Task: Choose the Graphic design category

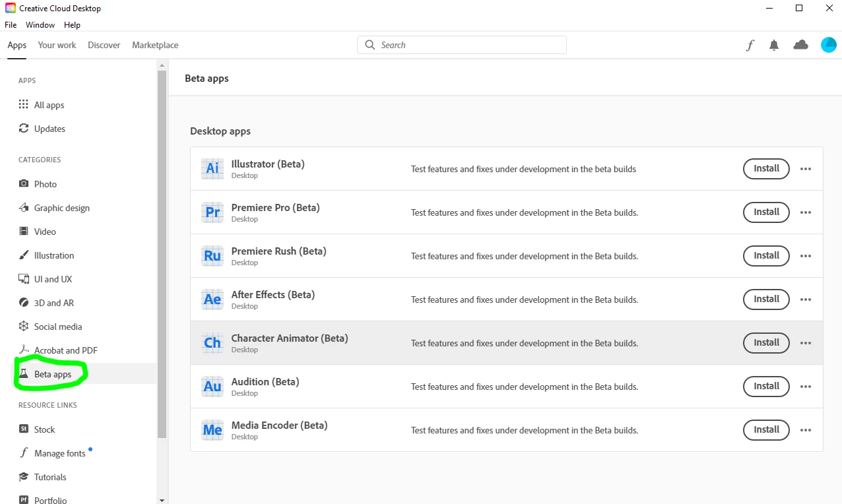Action: coord(54,208)
